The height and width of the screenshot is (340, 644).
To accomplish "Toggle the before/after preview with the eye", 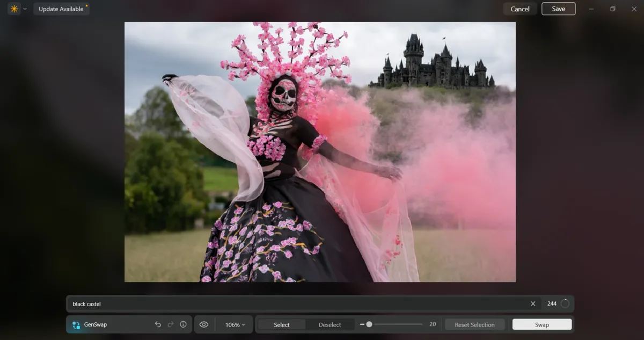I will coord(204,324).
